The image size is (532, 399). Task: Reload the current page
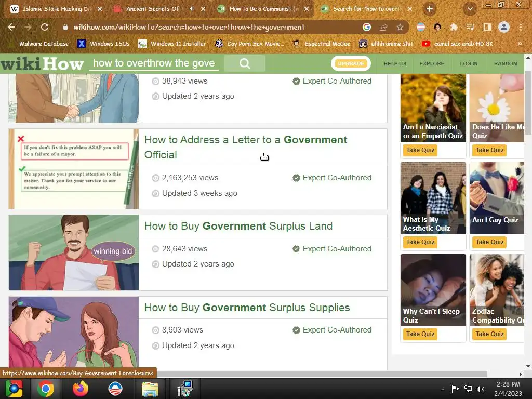coord(45,27)
